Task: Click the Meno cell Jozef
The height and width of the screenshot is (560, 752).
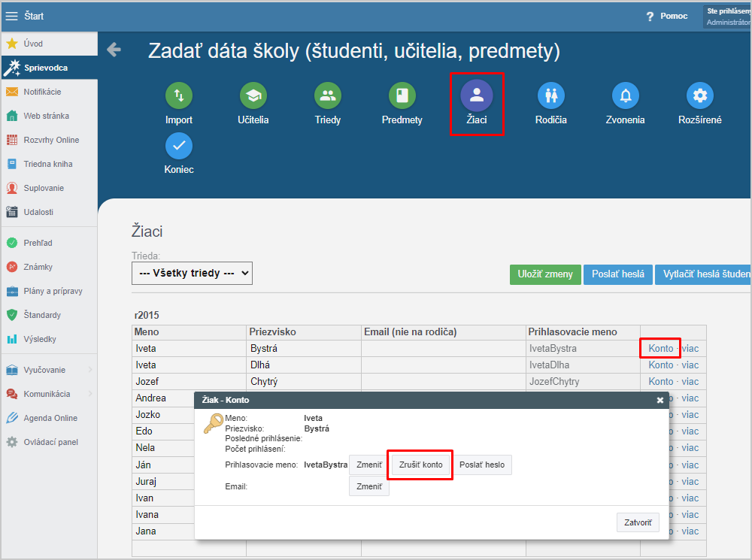Action: pyautogui.click(x=189, y=382)
